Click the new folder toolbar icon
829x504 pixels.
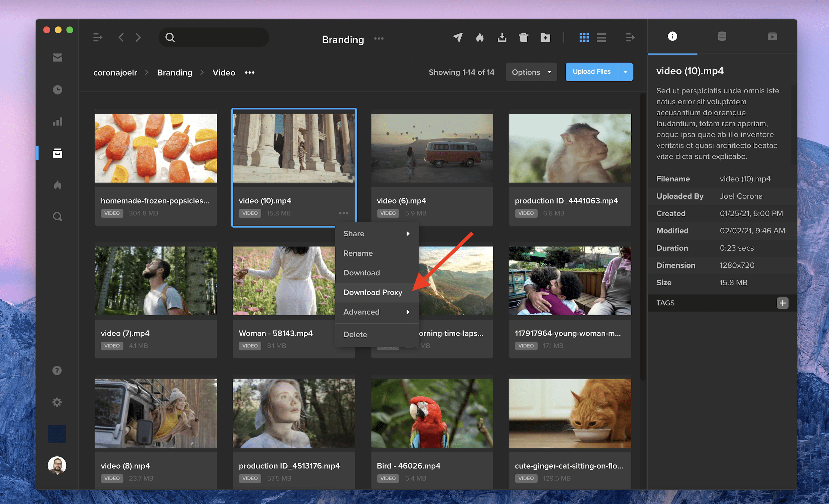(545, 37)
